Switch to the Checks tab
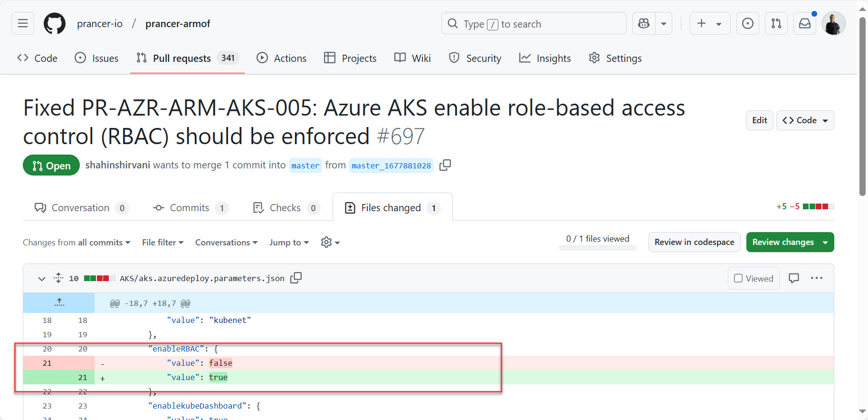Viewport: 868px width, 420px height. [286, 208]
